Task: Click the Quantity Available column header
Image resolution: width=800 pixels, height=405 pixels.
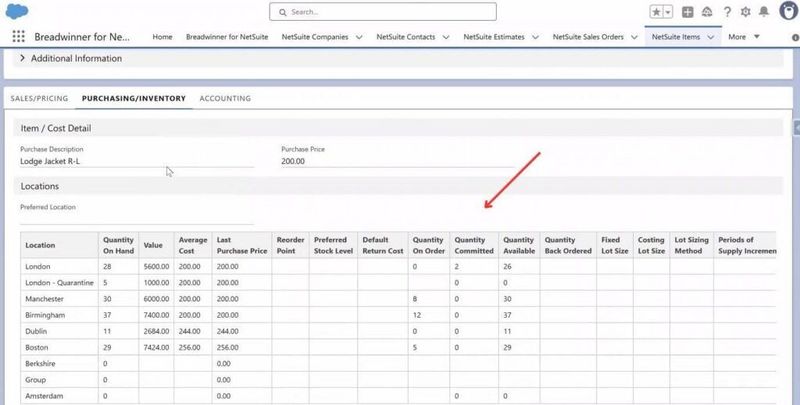Action: [519, 245]
